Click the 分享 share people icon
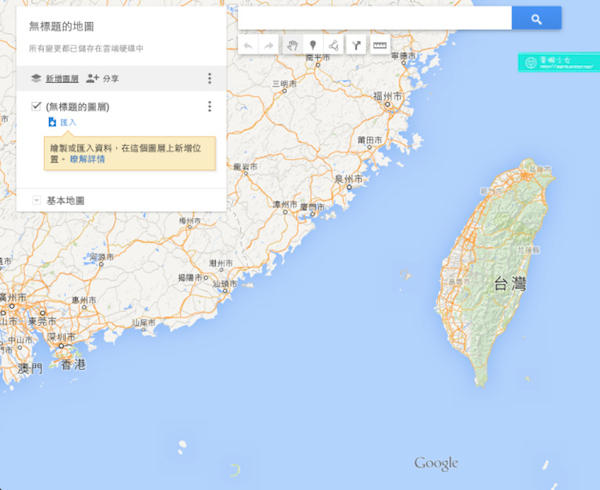The image size is (600, 490). coord(93,78)
